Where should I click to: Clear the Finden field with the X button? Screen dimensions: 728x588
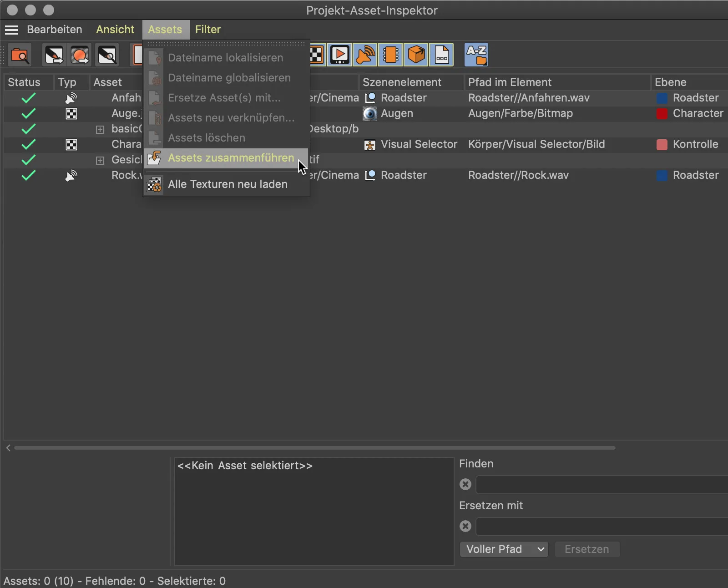464,484
